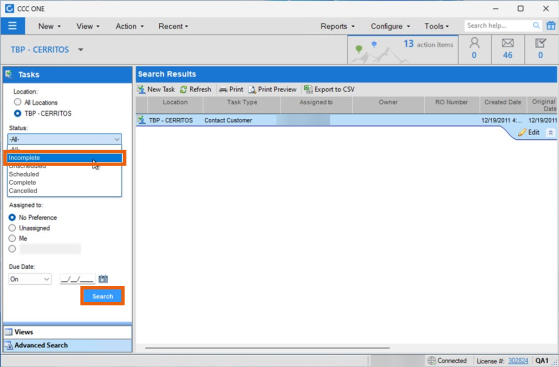
Task: Click the TBP - CERRITOS location cell
Action: coord(171,121)
